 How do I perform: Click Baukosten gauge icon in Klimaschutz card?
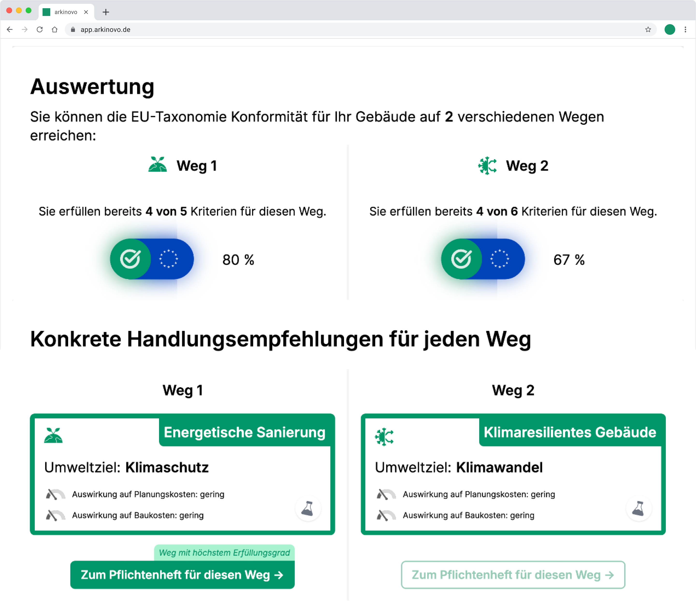tap(55, 515)
